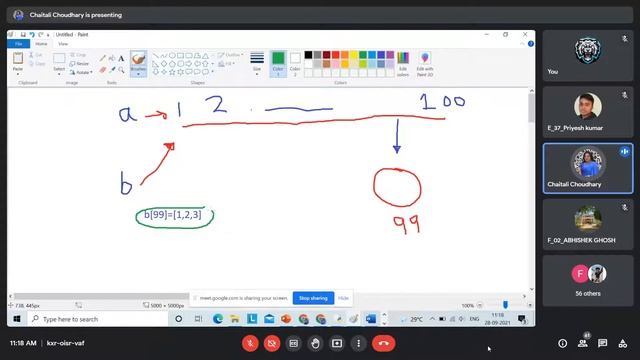Choose yellow color from palette

[x=353, y=55]
